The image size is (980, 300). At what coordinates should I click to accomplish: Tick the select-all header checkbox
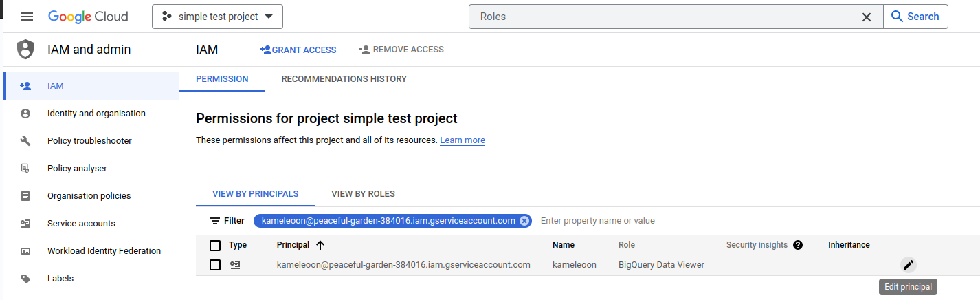(215, 246)
